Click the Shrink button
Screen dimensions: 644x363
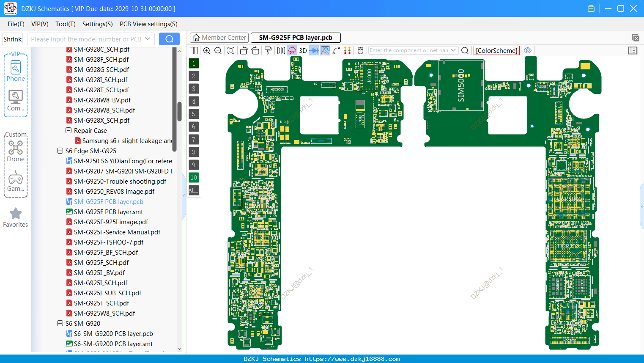point(12,39)
